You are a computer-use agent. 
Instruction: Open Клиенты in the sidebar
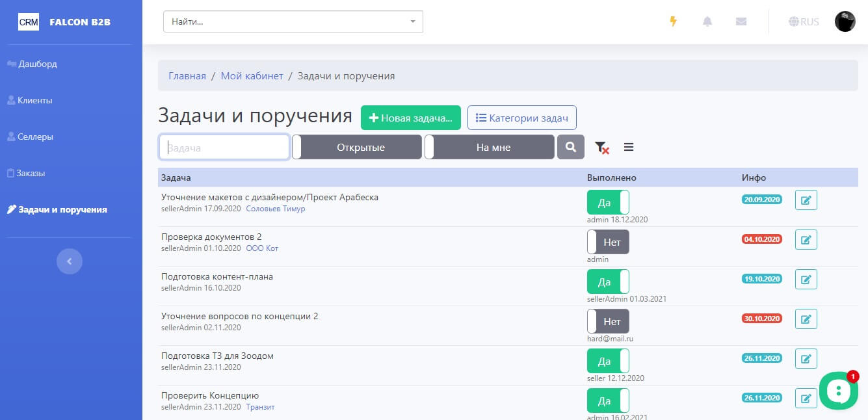click(29, 100)
